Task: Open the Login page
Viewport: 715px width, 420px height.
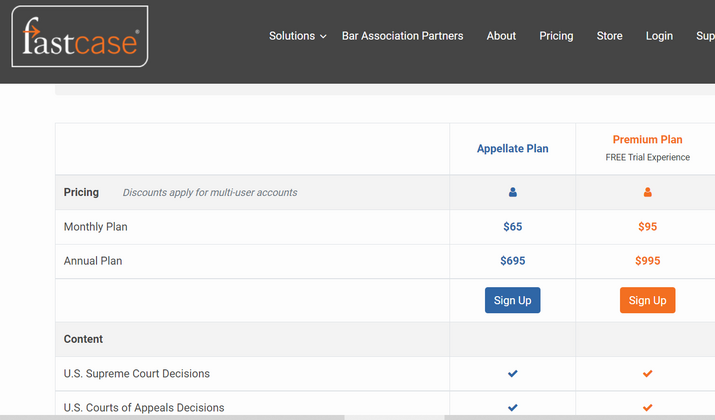Action: click(659, 36)
